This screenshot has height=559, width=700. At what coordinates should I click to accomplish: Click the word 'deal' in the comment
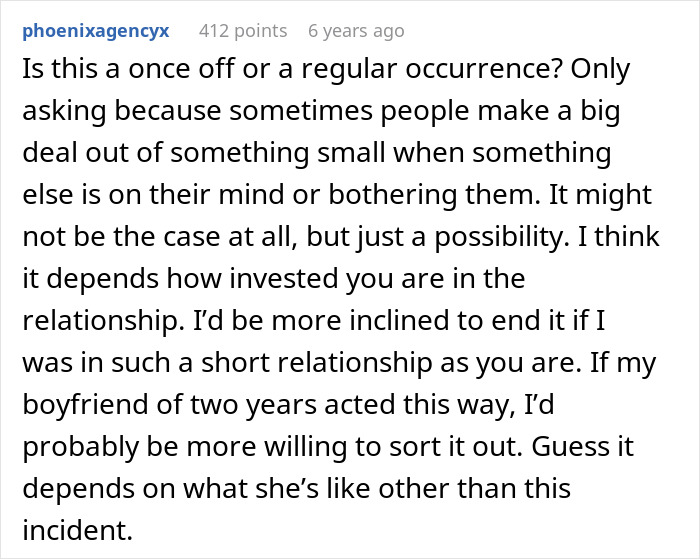[47, 154]
